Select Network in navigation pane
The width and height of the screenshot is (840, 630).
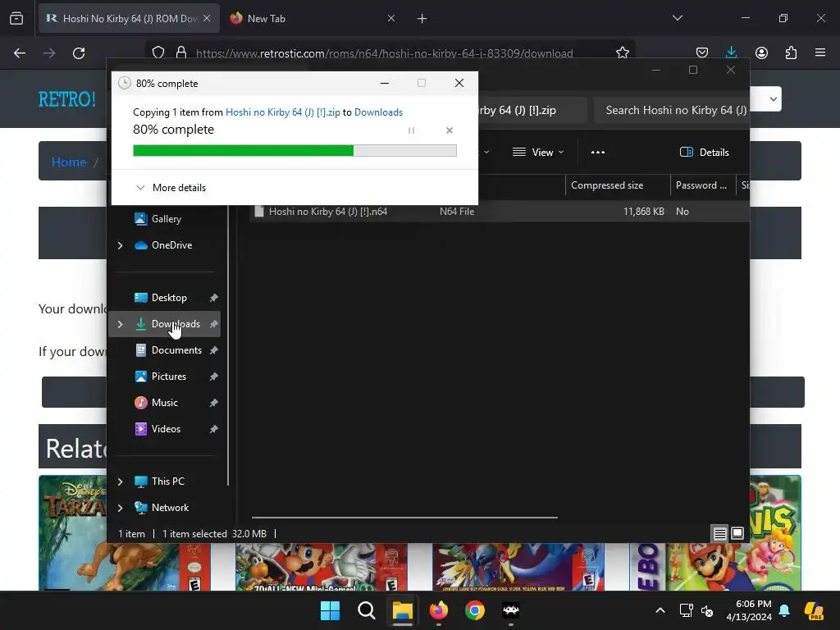pos(170,507)
